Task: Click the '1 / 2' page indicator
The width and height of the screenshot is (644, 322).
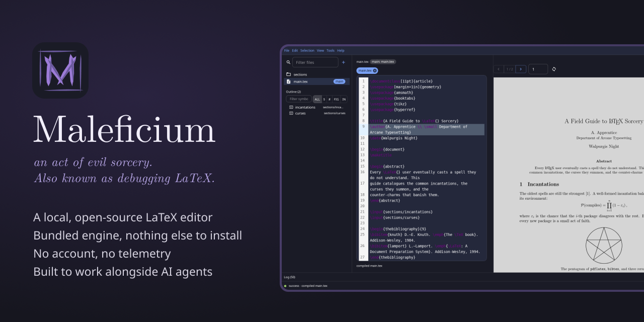Action: pos(510,69)
